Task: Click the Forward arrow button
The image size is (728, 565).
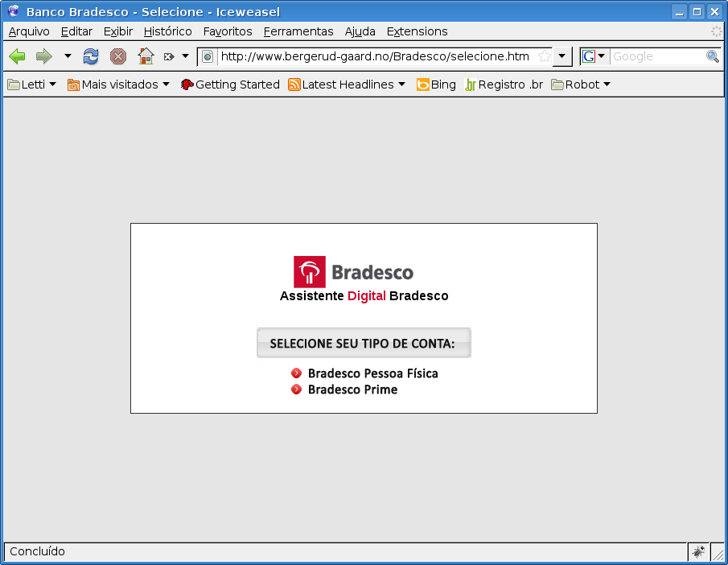Action: pyautogui.click(x=44, y=56)
